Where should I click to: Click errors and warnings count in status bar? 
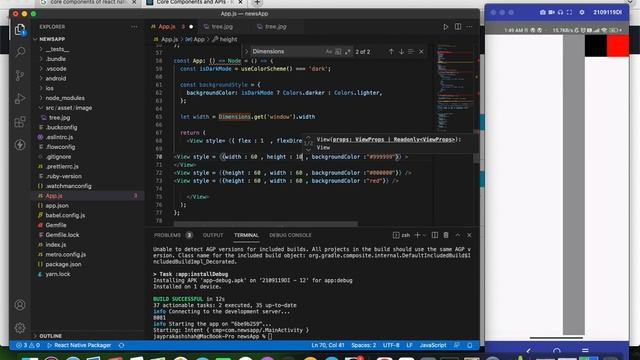coord(28,345)
